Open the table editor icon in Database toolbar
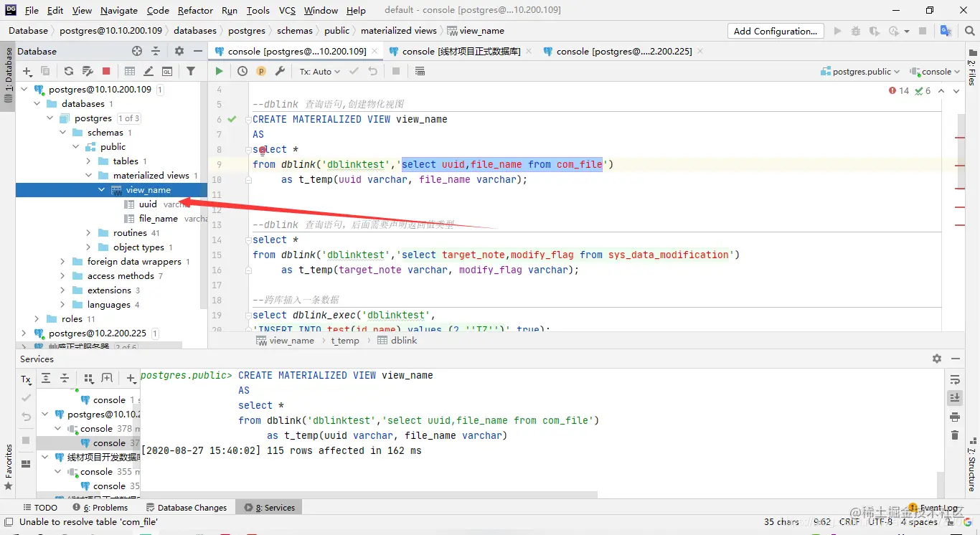The image size is (980, 535). [130, 71]
